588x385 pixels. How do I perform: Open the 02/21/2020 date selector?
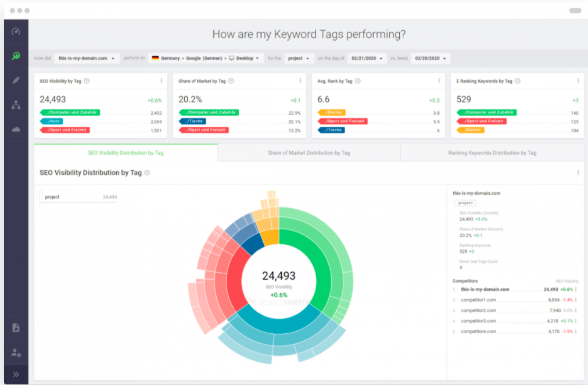[367, 58]
